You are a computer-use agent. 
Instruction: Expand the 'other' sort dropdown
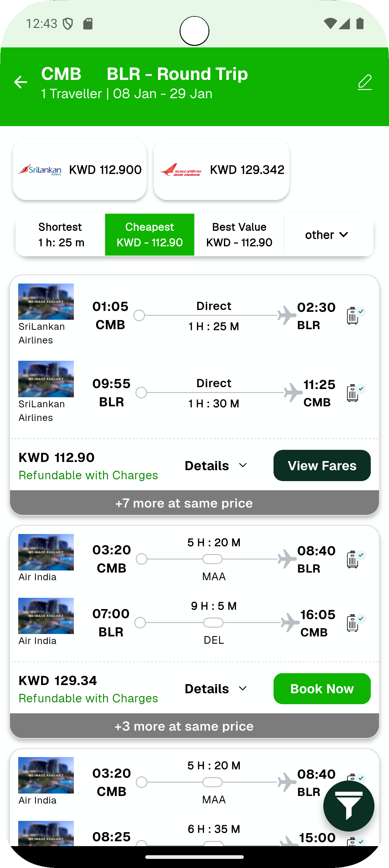click(x=327, y=235)
